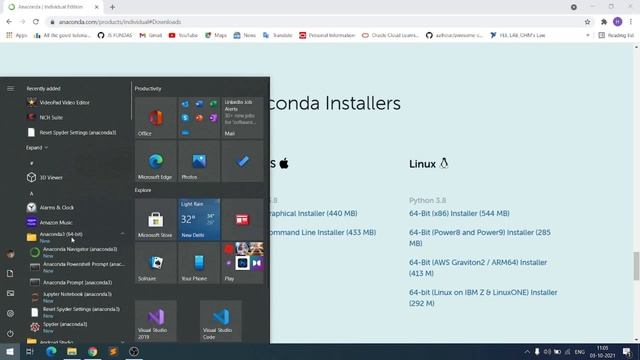
Task: Open the user account icon in Start
Action: (10, 254)
